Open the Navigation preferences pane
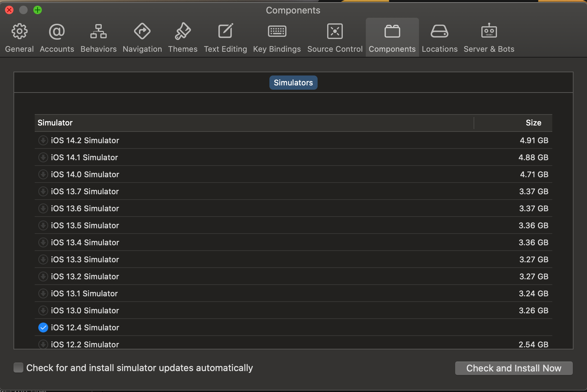The width and height of the screenshot is (587, 392). click(142, 38)
